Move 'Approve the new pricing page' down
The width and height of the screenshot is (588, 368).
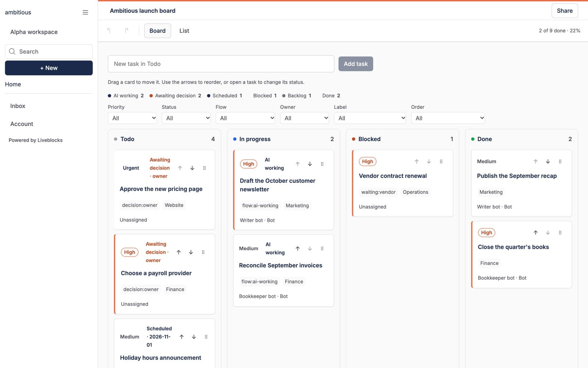pyautogui.click(x=192, y=168)
